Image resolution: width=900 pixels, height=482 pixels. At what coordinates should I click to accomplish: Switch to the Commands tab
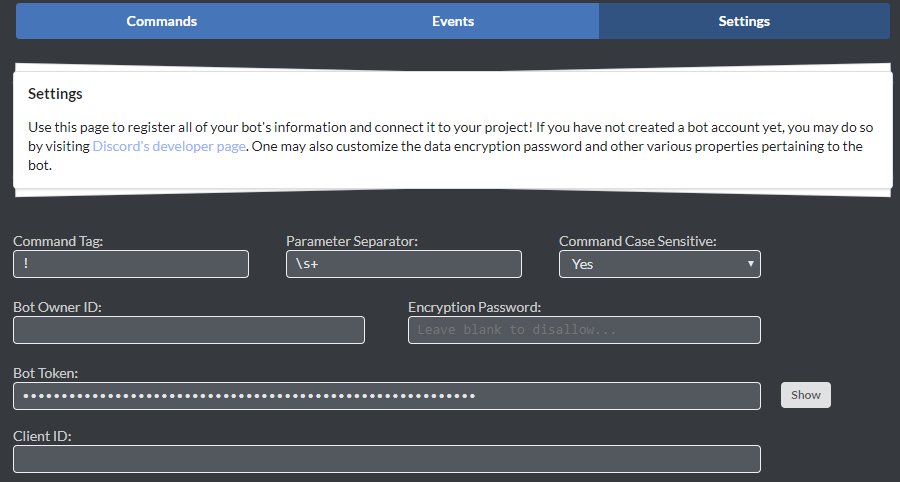(x=161, y=21)
